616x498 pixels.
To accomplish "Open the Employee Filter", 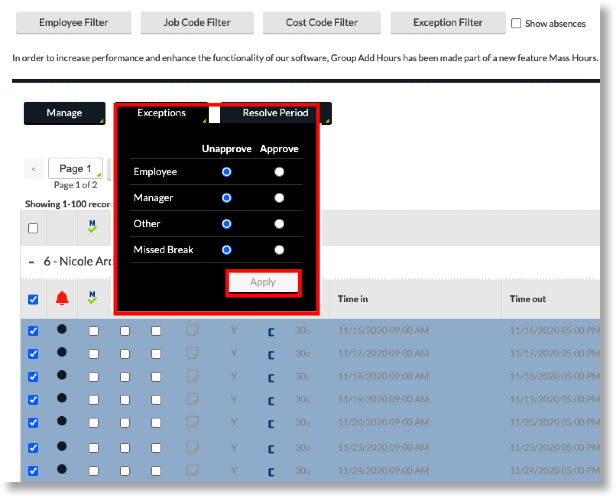I will click(73, 22).
